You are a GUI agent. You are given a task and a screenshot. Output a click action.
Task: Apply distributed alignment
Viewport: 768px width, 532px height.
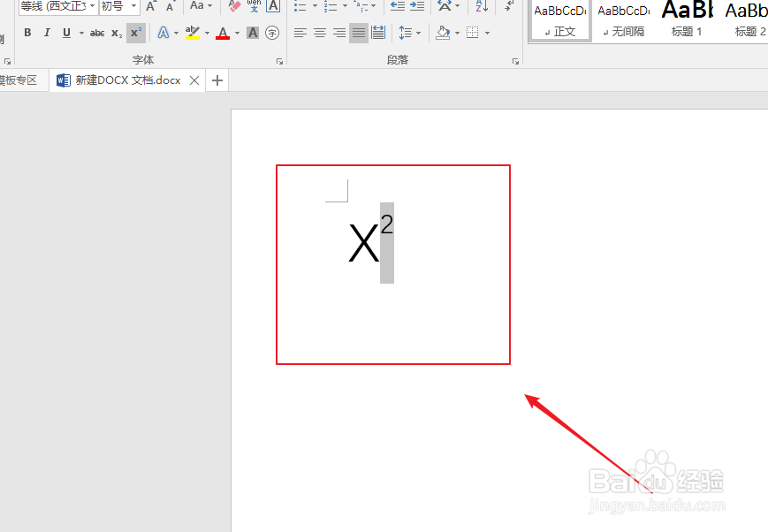378,33
